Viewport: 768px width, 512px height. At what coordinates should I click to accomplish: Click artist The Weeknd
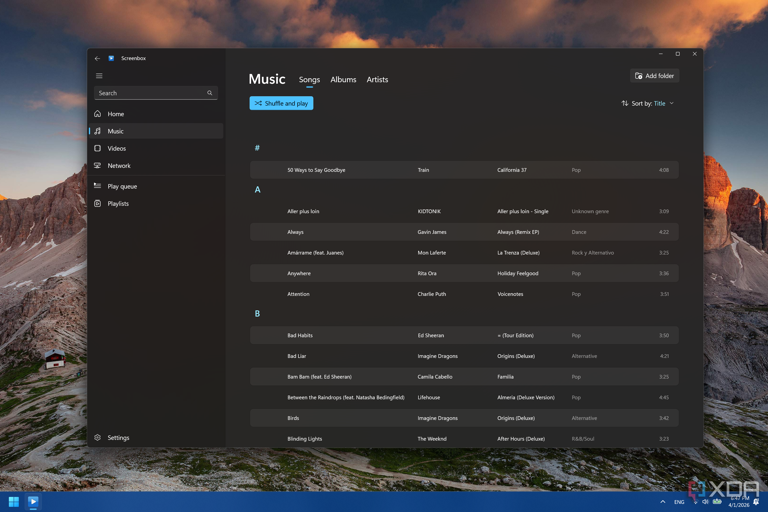pos(432,439)
